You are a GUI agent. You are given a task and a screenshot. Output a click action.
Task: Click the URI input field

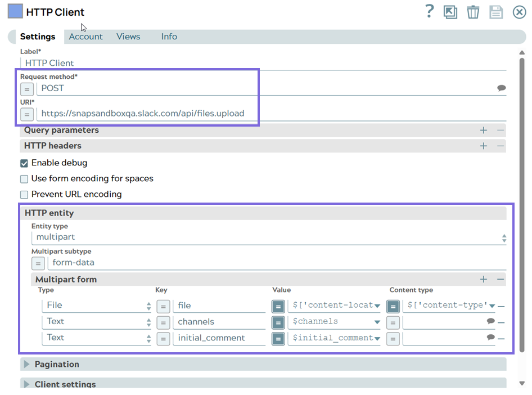(270, 114)
